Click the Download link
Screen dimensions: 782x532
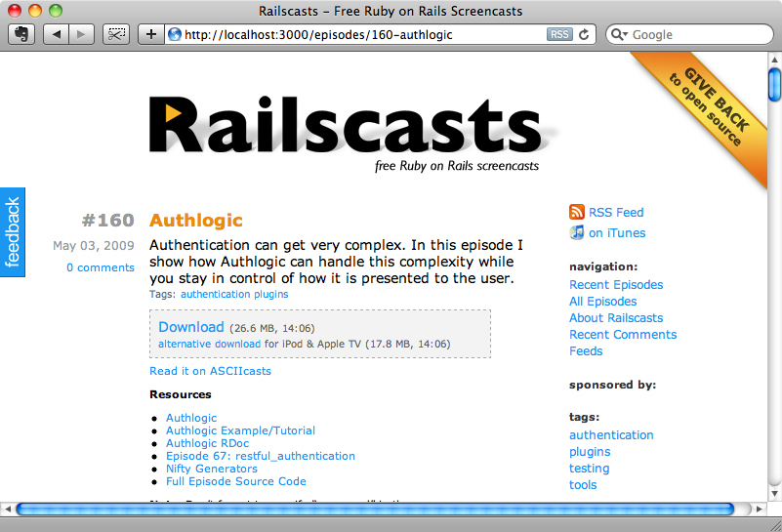191,327
